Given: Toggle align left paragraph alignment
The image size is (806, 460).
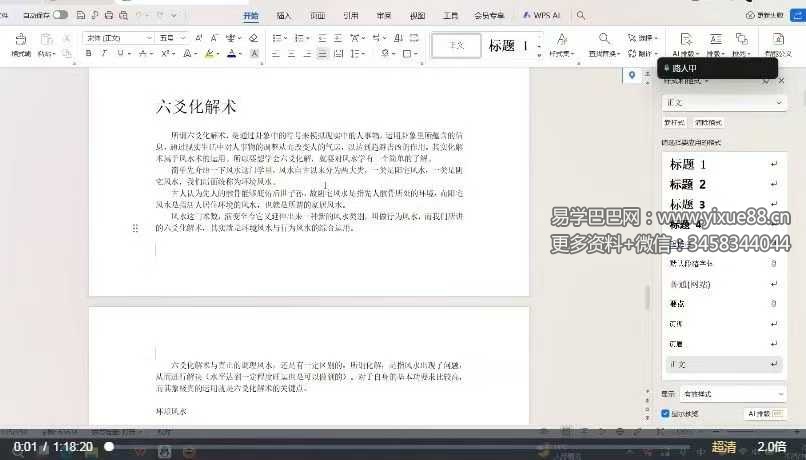Looking at the screenshot, I should click(x=276, y=53).
